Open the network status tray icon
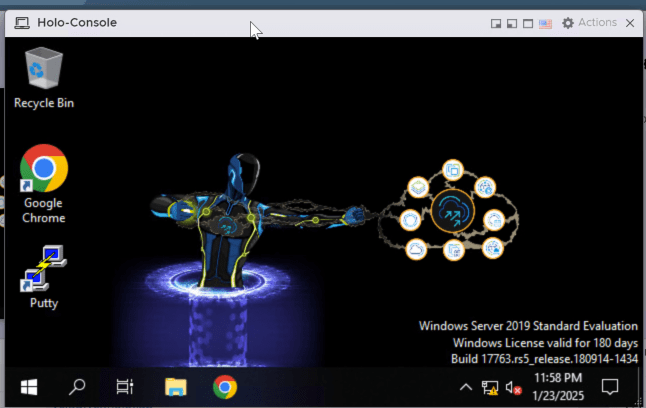The image size is (646, 408). (x=490, y=387)
